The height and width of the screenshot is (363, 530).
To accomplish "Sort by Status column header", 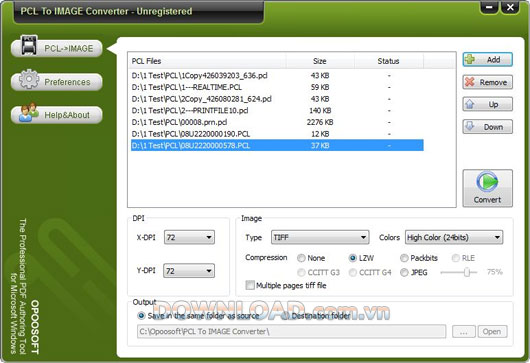I will (388, 61).
